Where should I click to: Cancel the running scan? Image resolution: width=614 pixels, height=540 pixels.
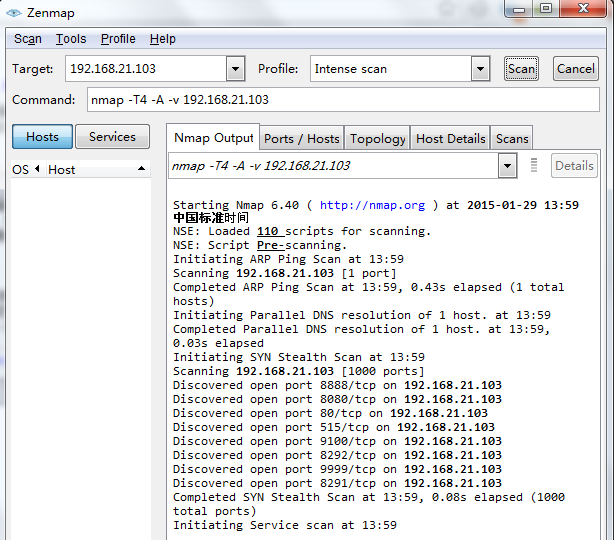pos(576,69)
